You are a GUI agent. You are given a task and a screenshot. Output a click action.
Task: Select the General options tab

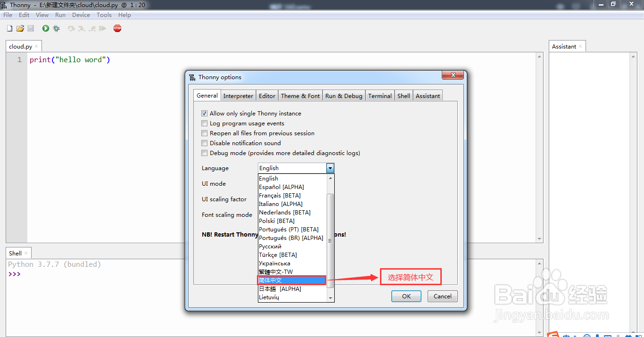click(207, 95)
